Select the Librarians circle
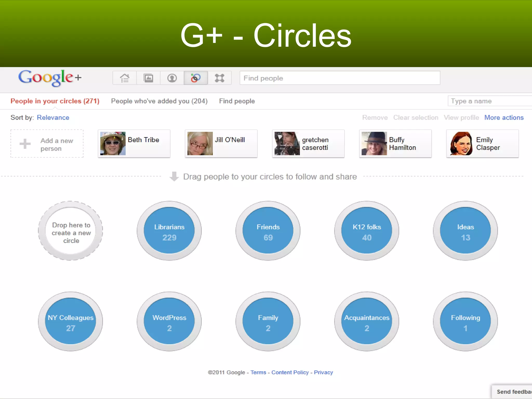532x399 pixels. click(x=169, y=231)
